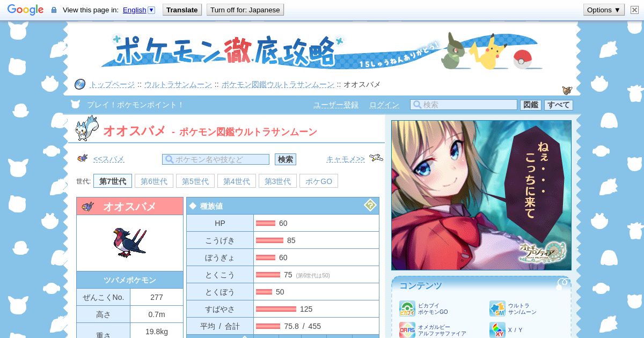Screen dimensions: 644x338
Task: Open ピカブイ ポケモンGO content icon
Action: [x=407, y=308]
